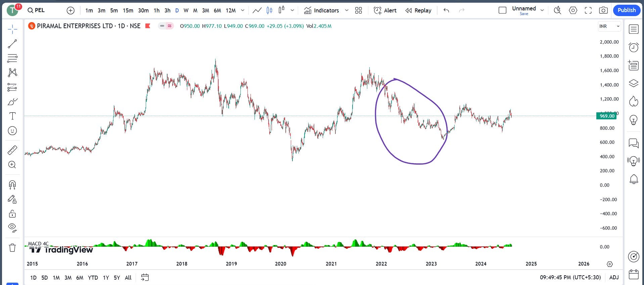Screen dimensions: 644x285
Task: Open the hotlists flame icon
Action: click(634, 101)
